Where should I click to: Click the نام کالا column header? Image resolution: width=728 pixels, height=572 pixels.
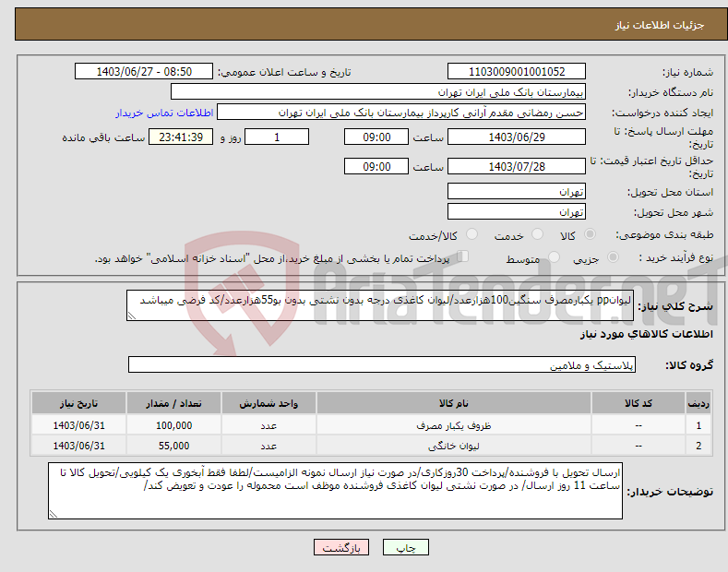pos(454,403)
